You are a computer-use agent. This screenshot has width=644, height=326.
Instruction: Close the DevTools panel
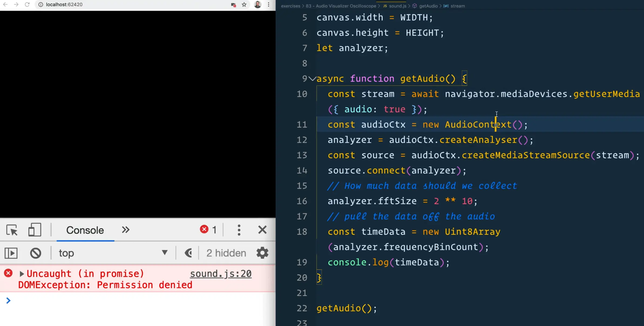[x=262, y=230]
